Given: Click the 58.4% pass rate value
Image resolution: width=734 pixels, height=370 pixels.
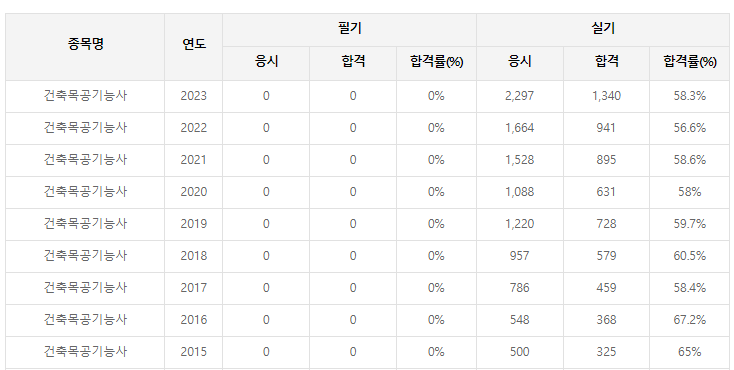Looking at the screenshot, I should [690, 288].
